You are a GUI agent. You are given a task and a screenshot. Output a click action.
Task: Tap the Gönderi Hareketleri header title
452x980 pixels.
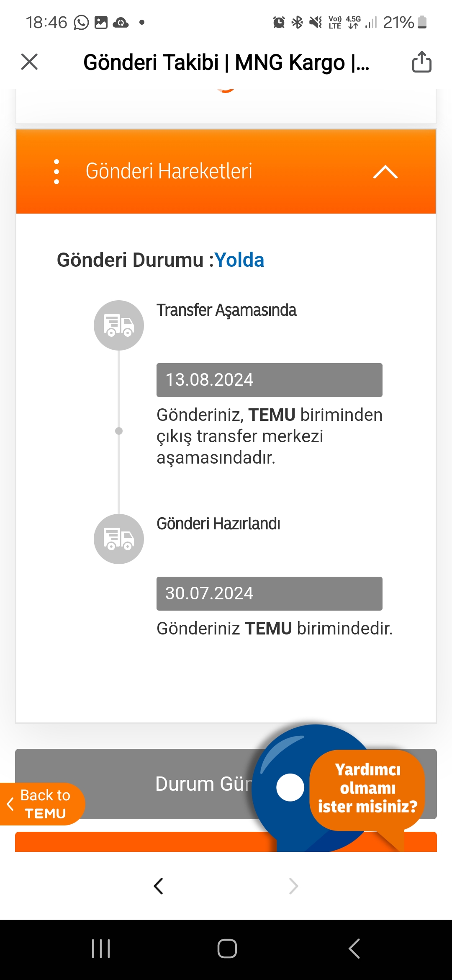point(169,171)
